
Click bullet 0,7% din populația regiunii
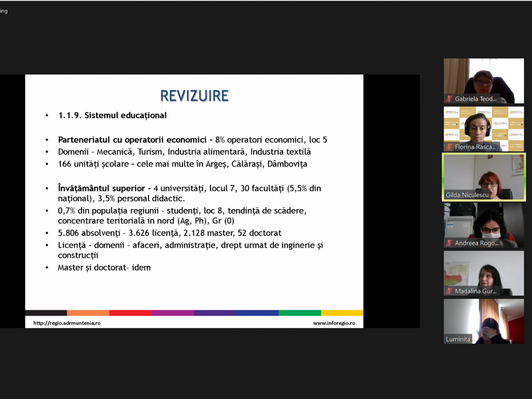pyautogui.click(x=182, y=215)
